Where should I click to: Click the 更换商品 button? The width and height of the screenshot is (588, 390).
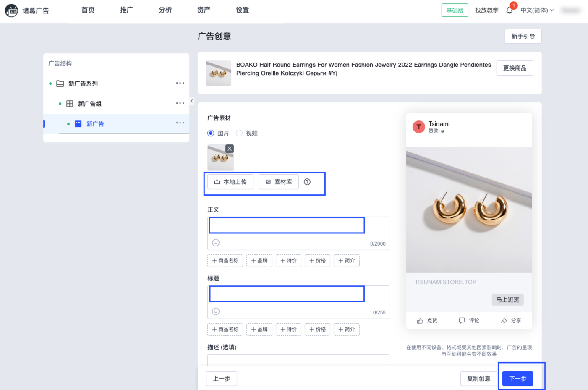pyautogui.click(x=515, y=68)
